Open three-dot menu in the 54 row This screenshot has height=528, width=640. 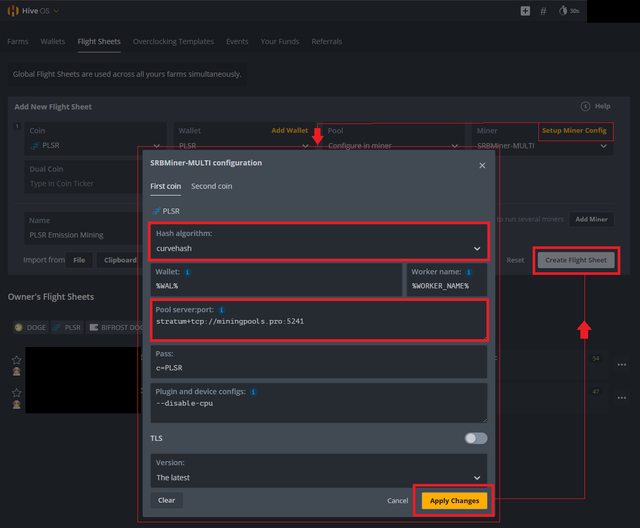tap(622, 364)
